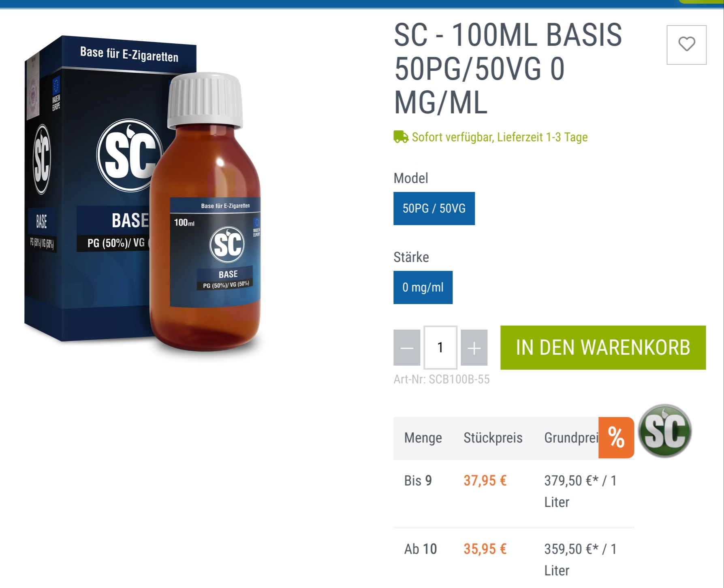Click the article number SCB100B-55

coord(442,379)
